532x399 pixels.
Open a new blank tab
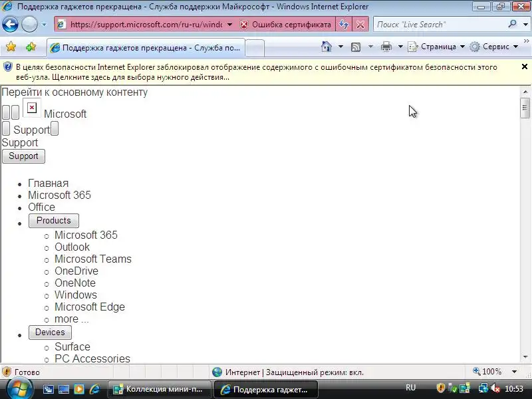coord(255,48)
